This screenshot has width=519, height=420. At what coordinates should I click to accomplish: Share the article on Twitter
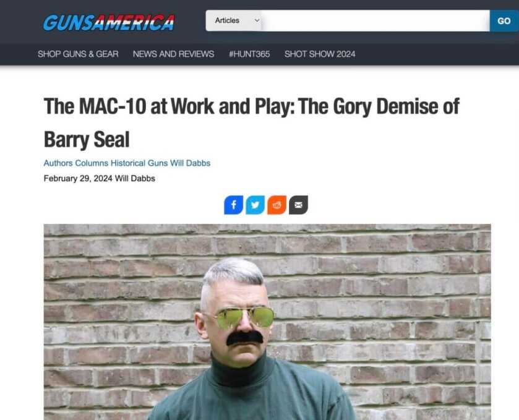coord(255,205)
